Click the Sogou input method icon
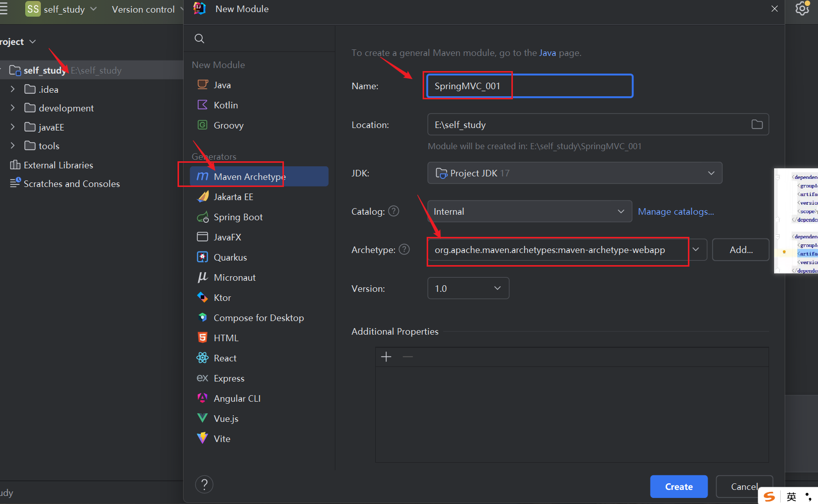Screen dimensions: 818x504 point(770,497)
